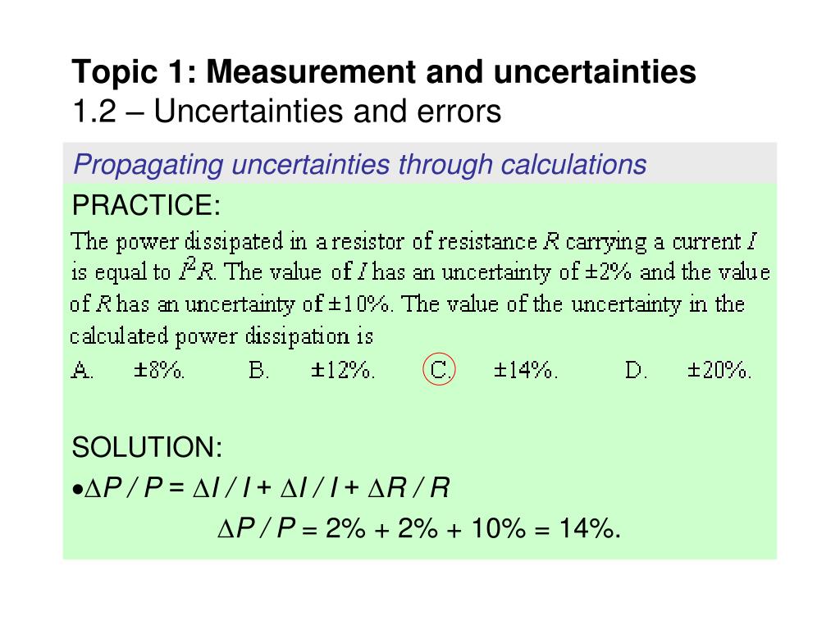Click the ±12% answer value
Viewport: 840px width, 630px height.
click(343, 370)
